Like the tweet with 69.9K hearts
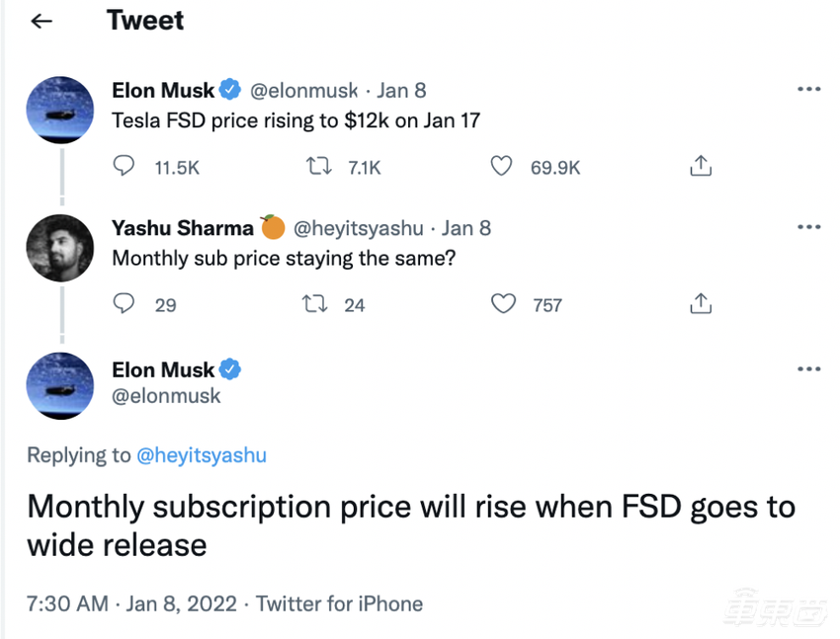Viewport: 840px width, 639px height. (x=501, y=167)
